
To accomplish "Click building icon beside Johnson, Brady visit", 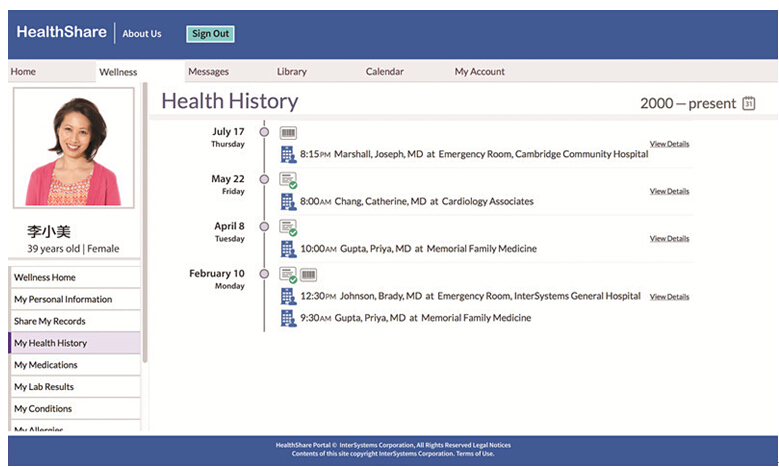I will click(288, 296).
